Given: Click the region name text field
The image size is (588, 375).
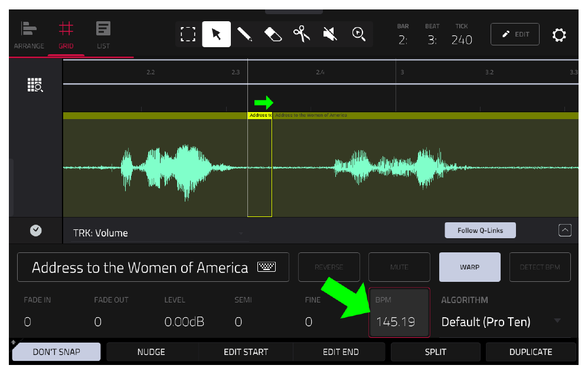Looking at the screenshot, I should point(153,267).
